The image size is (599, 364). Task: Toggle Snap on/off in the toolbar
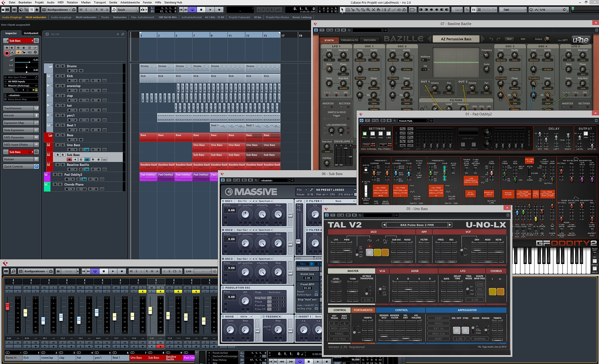pyautogui.click(x=473, y=10)
